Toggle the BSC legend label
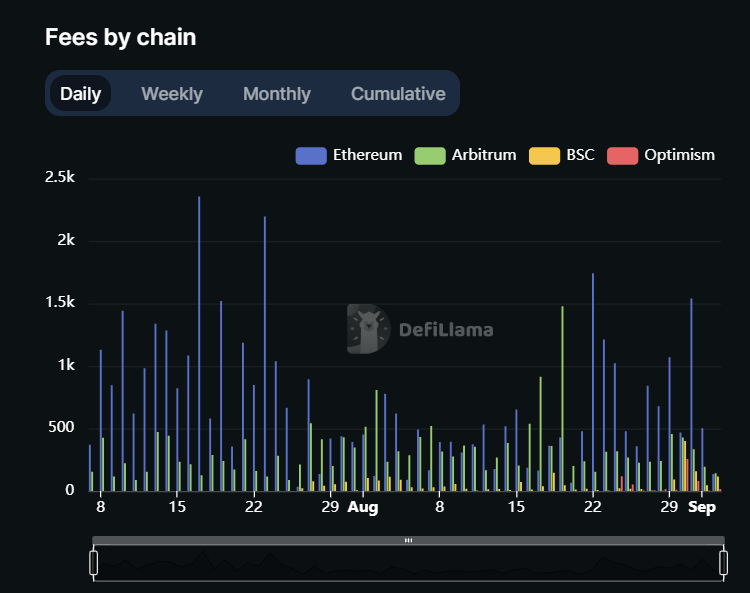 click(580, 155)
